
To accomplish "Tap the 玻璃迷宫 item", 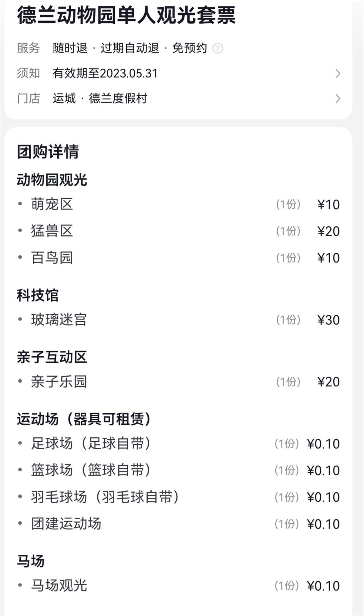I will [x=59, y=320].
